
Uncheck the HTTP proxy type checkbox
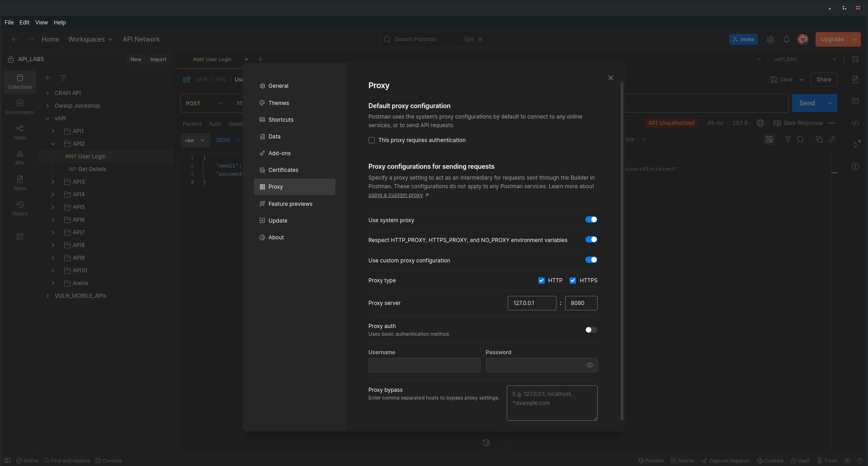click(x=542, y=281)
